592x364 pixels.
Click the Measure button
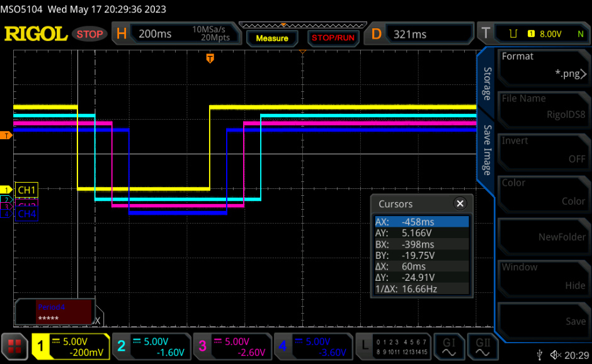tap(272, 38)
